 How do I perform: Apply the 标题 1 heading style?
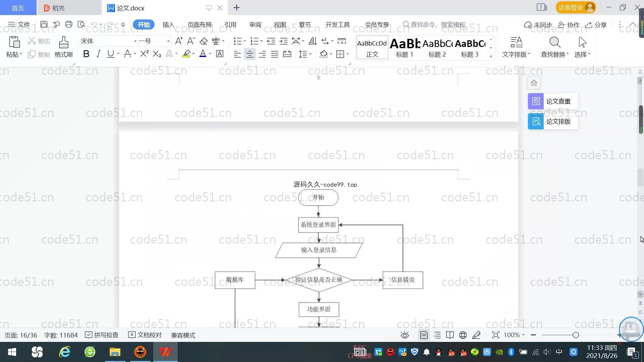point(405,48)
